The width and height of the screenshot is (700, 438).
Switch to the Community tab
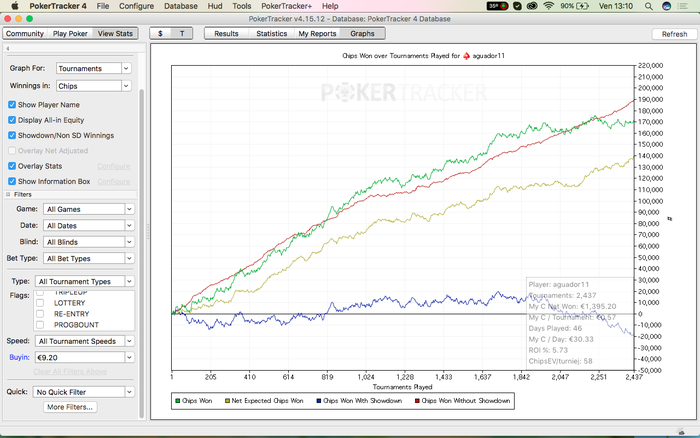coord(25,33)
